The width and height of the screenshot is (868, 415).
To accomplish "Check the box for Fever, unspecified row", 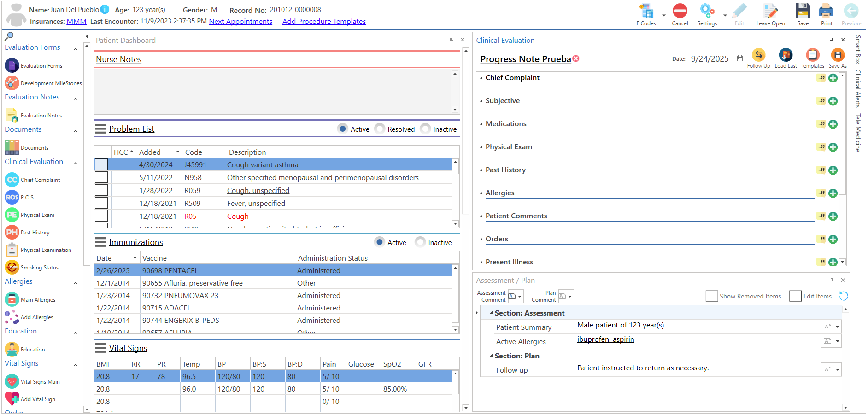I will [x=101, y=203].
